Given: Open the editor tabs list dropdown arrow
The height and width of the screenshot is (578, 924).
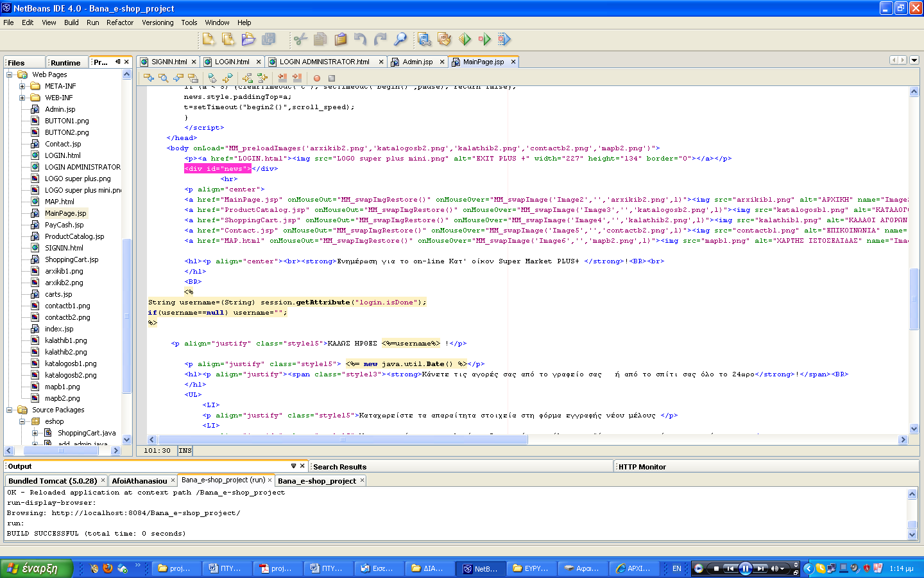Looking at the screenshot, I should [x=914, y=60].
